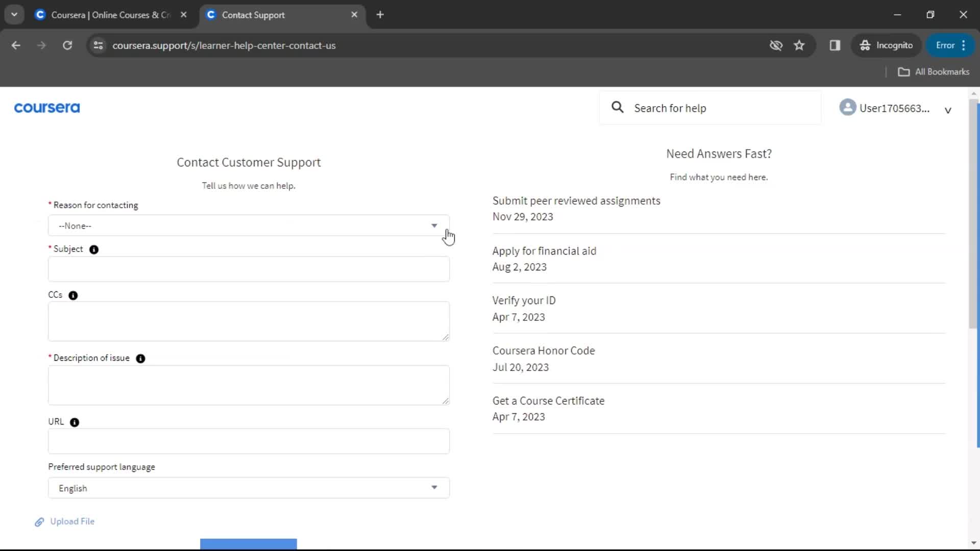Viewport: 980px width, 551px height.
Task: Close the Contact Support tab
Action: coord(354,15)
